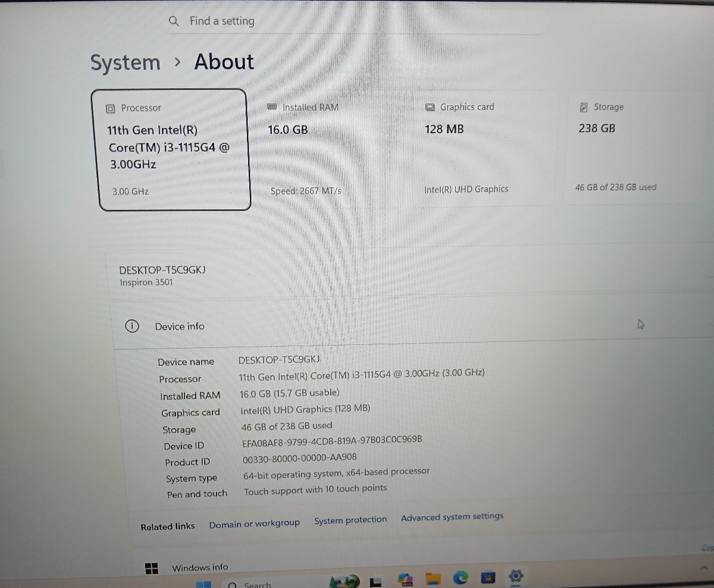Viewport: 714px width, 588px height.
Task: Click 'Speed: 2667 MT/s' text
Action: [306, 191]
